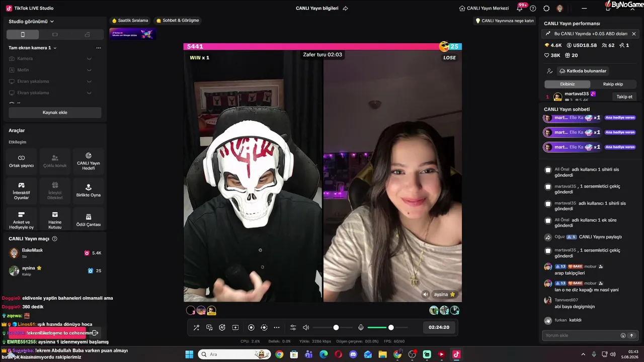This screenshot has width=644, height=362.
Task: Select the portrait phone layout tab
Action: pos(23,35)
